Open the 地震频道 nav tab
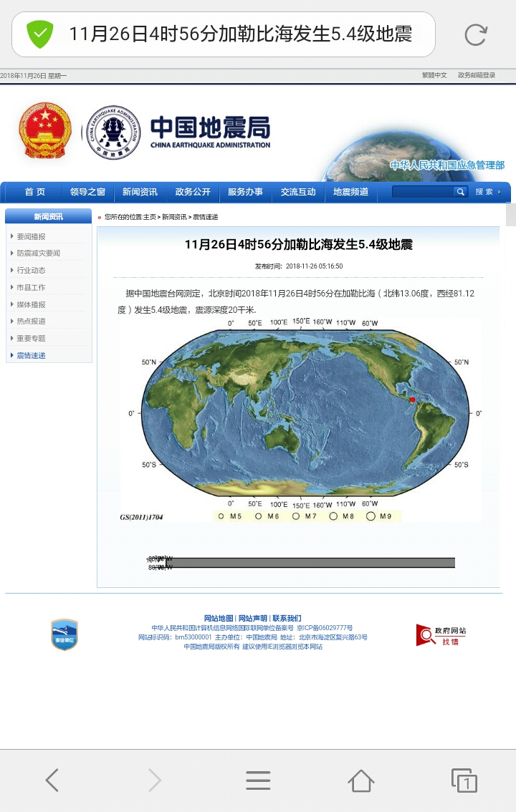Screen dimensions: 516x812 (350, 192)
